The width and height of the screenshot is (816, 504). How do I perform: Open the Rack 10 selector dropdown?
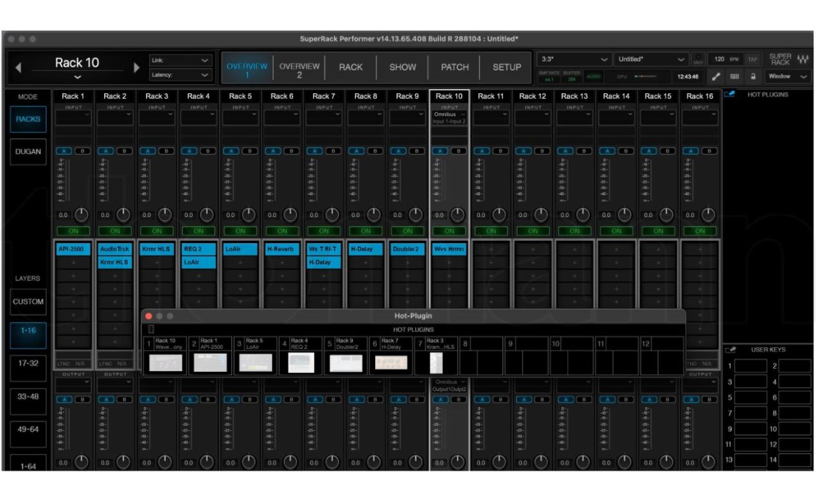[76, 76]
